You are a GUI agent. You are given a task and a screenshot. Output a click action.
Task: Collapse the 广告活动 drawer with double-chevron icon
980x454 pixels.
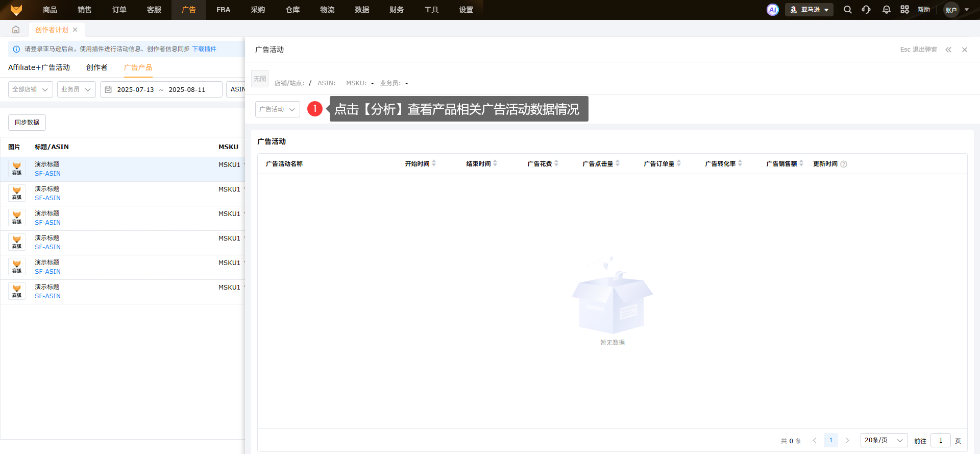[948, 50]
